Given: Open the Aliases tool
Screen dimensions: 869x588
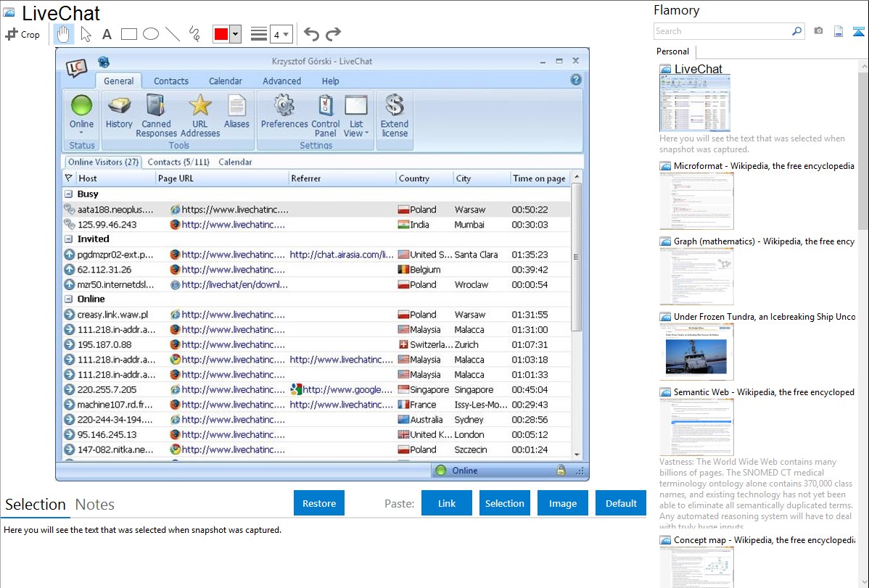Looking at the screenshot, I should (236, 112).
